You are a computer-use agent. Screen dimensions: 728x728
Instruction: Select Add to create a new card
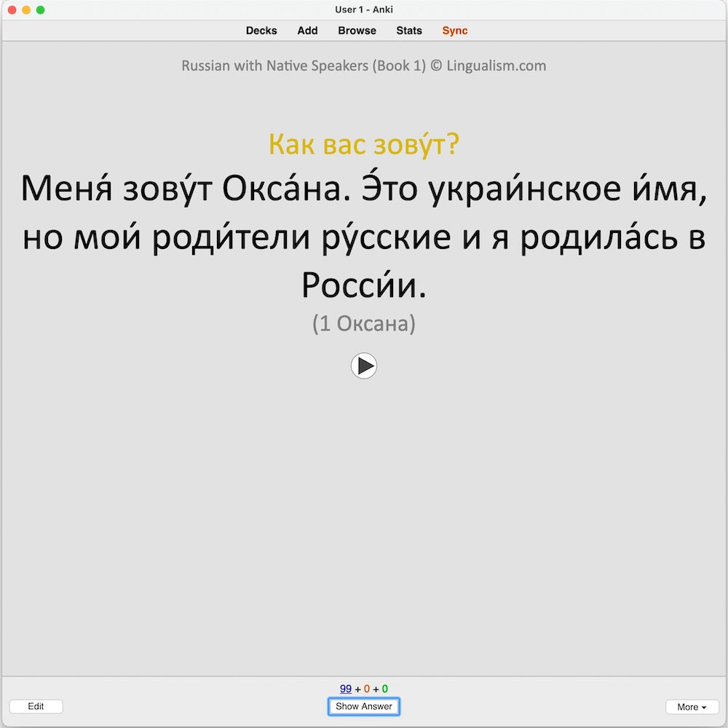click(307, 31)
